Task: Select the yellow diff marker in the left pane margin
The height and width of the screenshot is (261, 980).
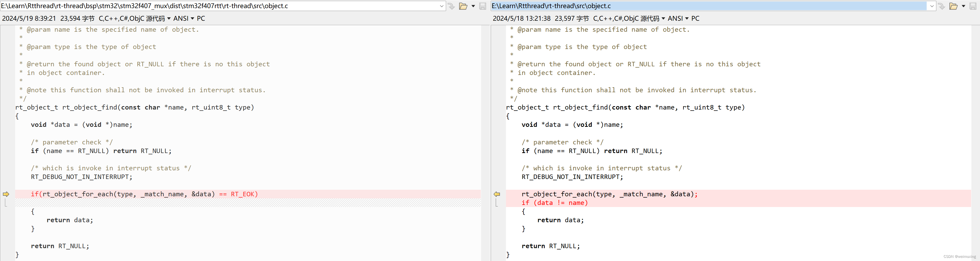Action: (x=6, y=194)
